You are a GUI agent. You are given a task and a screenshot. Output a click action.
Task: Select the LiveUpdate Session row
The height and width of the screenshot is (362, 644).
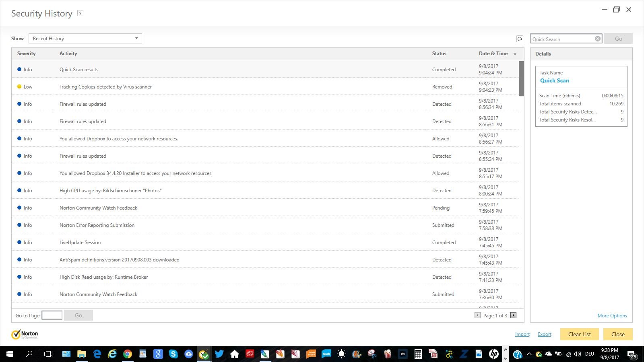tap(265, 242)
